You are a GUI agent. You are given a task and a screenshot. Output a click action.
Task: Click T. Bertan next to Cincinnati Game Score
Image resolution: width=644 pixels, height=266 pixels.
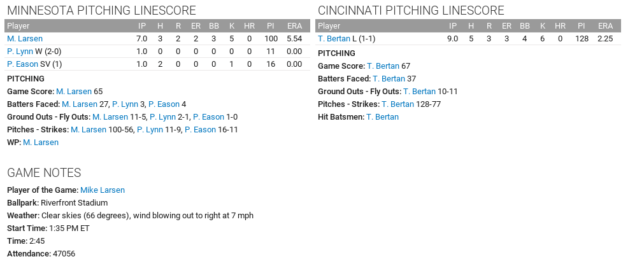[383, 66]
